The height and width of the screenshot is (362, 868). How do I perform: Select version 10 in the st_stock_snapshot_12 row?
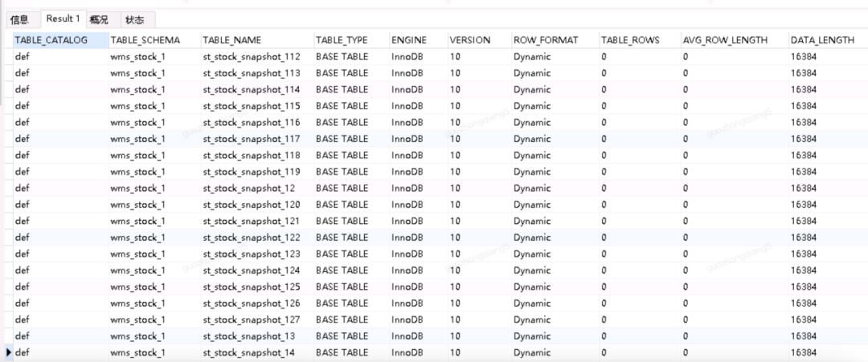click(x=479, y=188)
